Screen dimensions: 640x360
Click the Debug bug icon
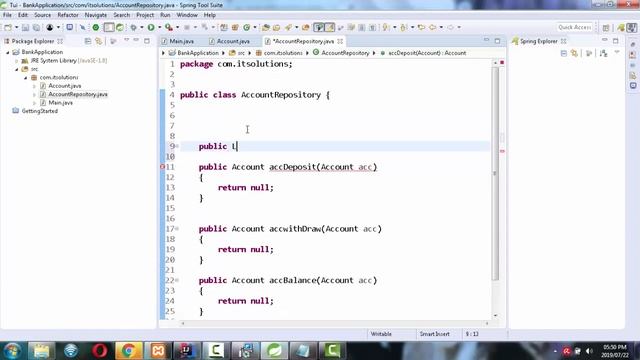coord(133,27)
